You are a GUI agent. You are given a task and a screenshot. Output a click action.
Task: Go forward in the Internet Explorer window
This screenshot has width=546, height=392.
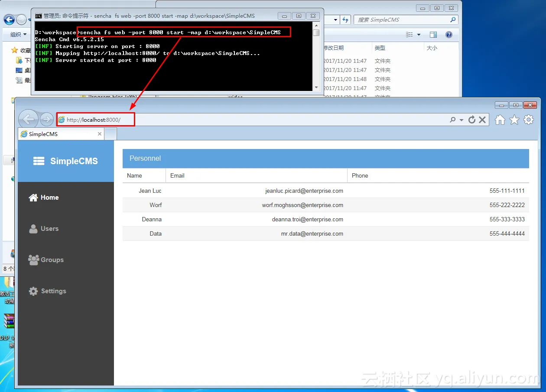[46, 119]
